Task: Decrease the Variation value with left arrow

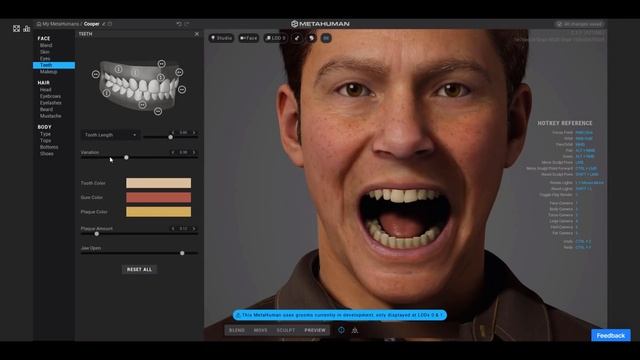Action: [x=173, y=152]
